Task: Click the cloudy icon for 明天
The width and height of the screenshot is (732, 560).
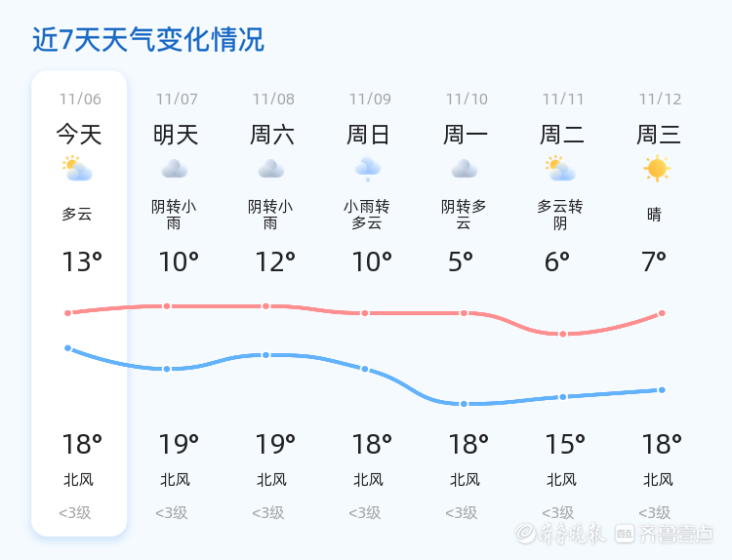Action: click(175, 169)
